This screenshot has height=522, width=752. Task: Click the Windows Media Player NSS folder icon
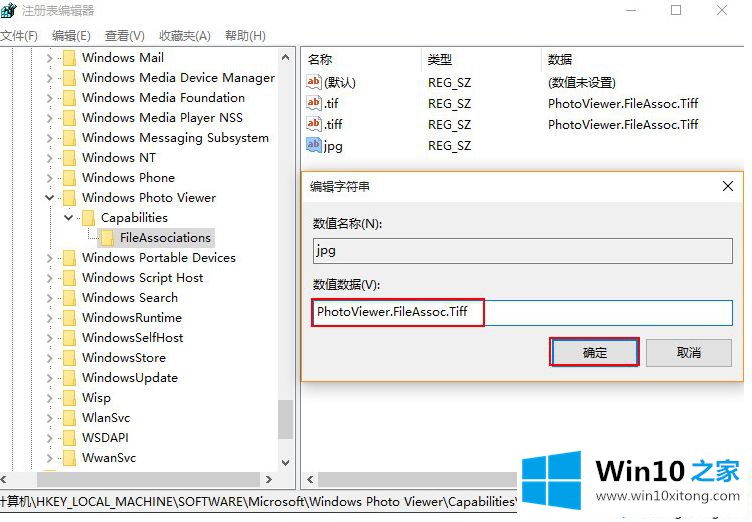click(x=70, y=118)
